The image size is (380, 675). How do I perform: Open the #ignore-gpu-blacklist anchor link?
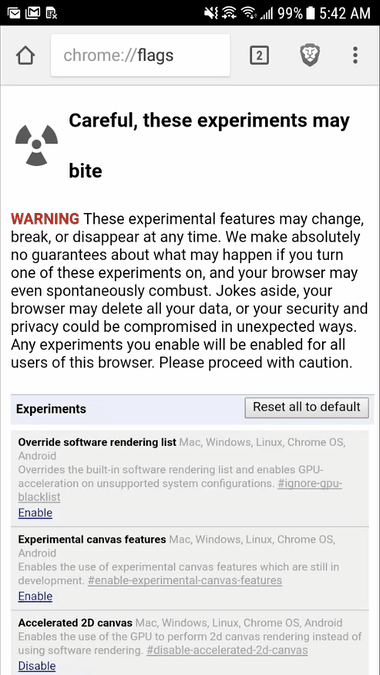(x=180, y=490)
